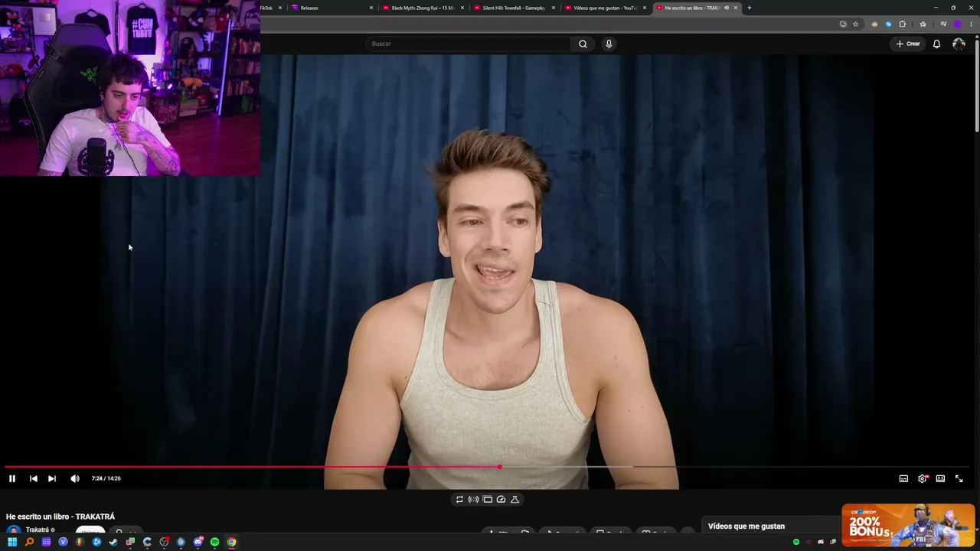Open a new browser tab

(x=749, y=8)
